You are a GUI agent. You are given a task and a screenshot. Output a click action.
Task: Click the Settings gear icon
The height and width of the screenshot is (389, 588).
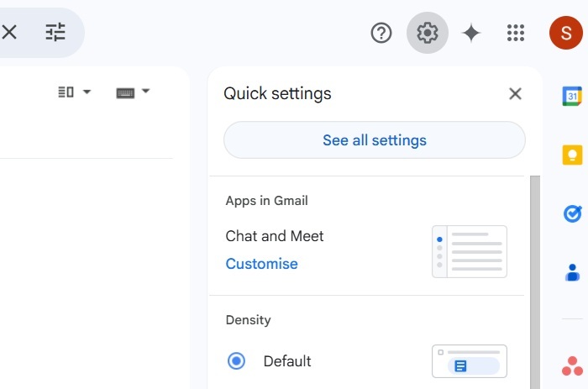(x=427, y=33)
